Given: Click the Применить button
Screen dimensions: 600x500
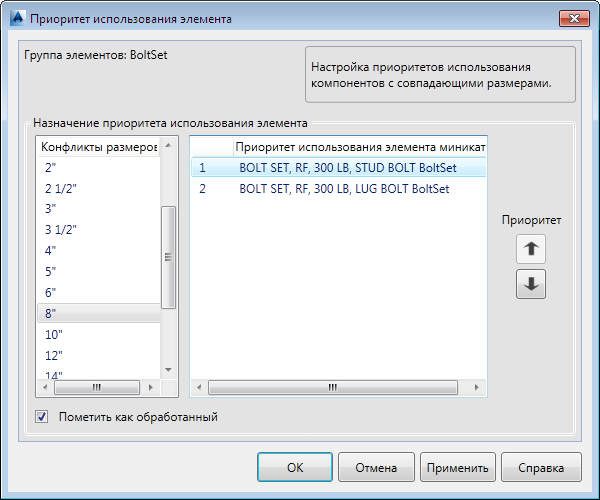Looking at the screenshot, I should point(458,467).
